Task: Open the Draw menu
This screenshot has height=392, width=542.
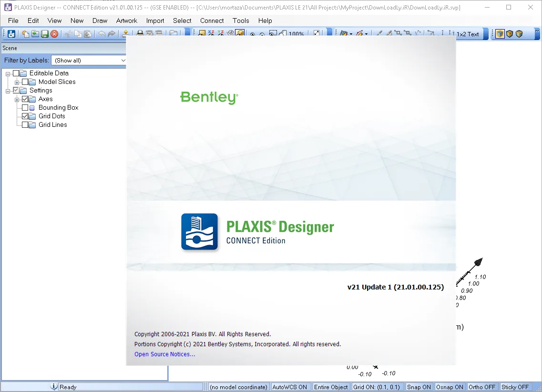Action: tap(100, 21)
